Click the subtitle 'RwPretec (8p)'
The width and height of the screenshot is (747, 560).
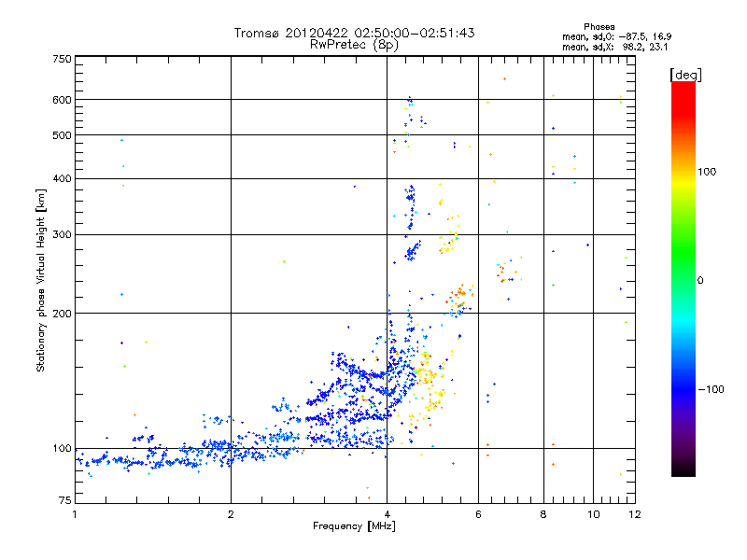354,45
